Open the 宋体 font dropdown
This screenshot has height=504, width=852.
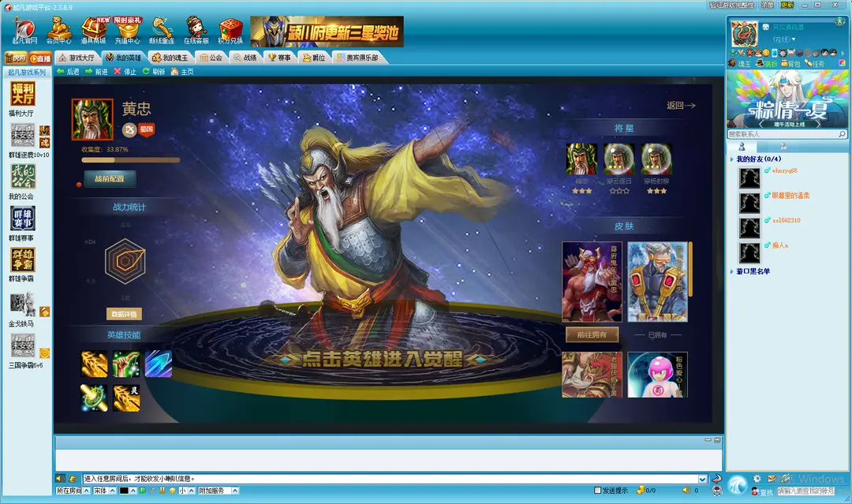[104, 491]
